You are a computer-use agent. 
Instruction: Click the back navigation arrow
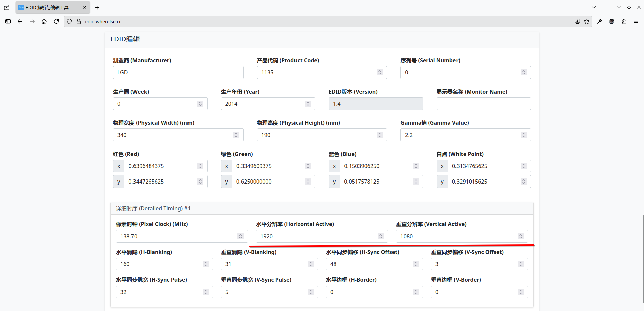coord(20,21)
